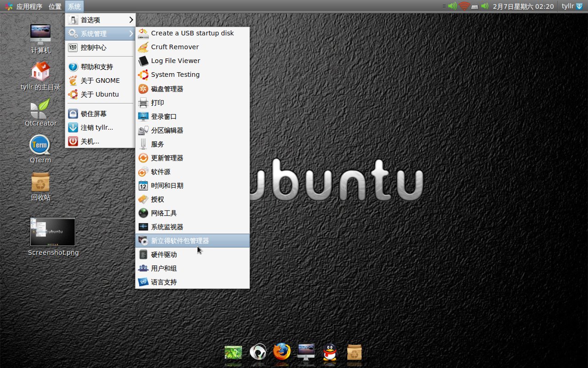Image resolution: width=588 pixels, height=368 pixels.
Task: Choose 关于 GNOME
Action: 100,80
